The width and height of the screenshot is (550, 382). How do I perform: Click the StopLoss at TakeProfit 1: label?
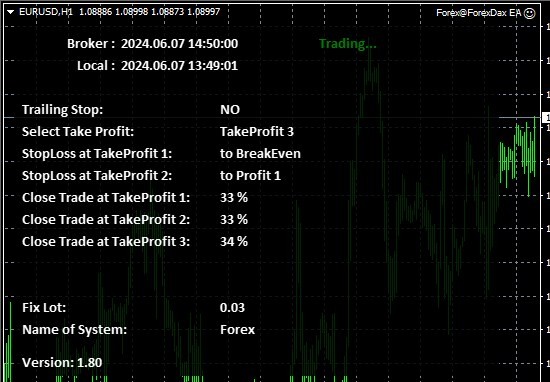point(97,154)
